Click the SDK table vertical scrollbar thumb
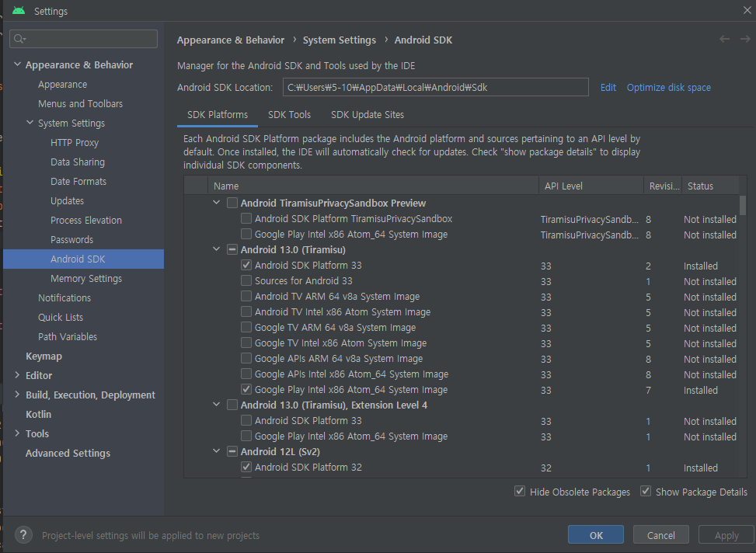The width and height of the screenshot is (756, 553). pos(743,205)
